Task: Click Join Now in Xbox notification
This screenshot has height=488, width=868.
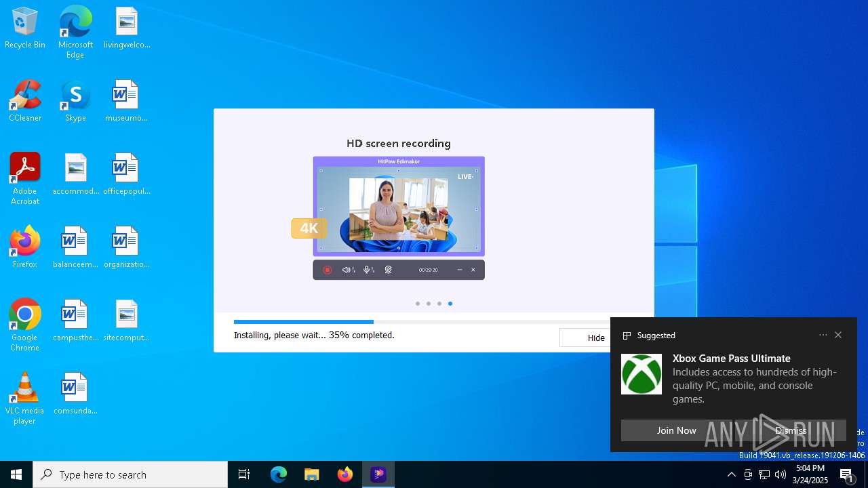Action: point(676,430)
